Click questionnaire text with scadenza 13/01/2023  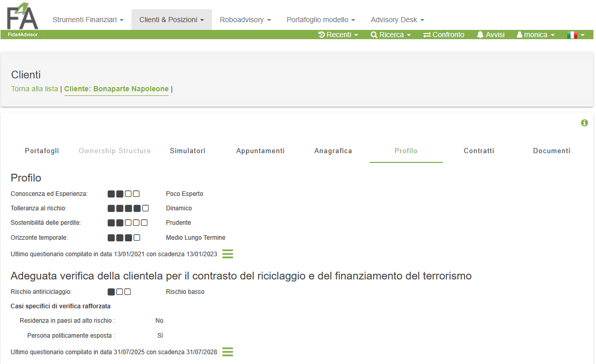(x=113, y=254)
